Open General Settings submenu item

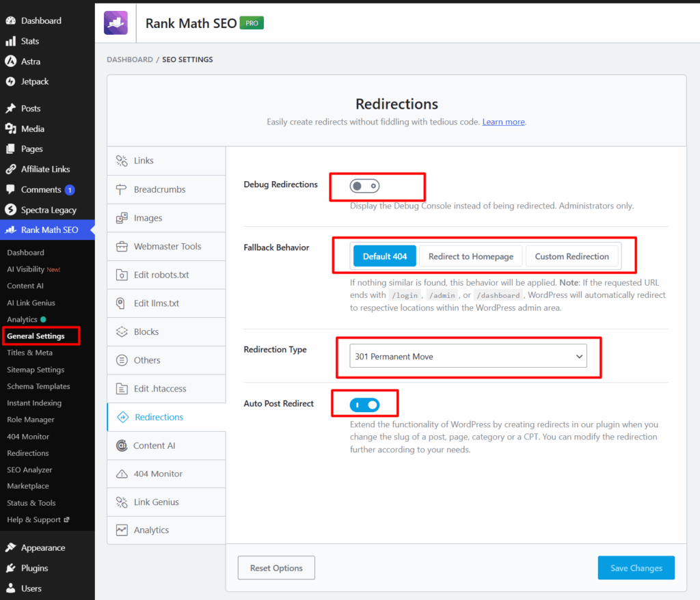(x=36, y=336)
